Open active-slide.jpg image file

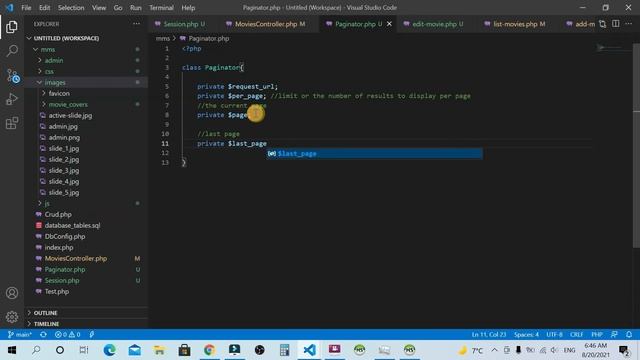(70, 116)
